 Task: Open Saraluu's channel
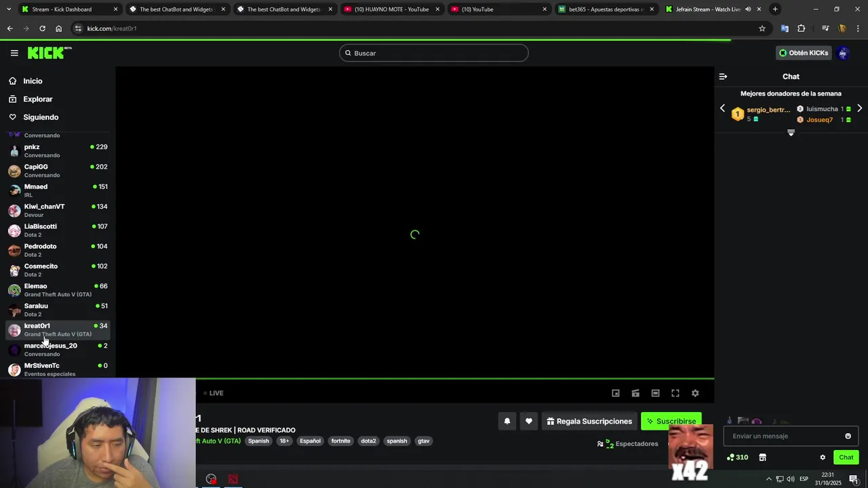(58, 310)
